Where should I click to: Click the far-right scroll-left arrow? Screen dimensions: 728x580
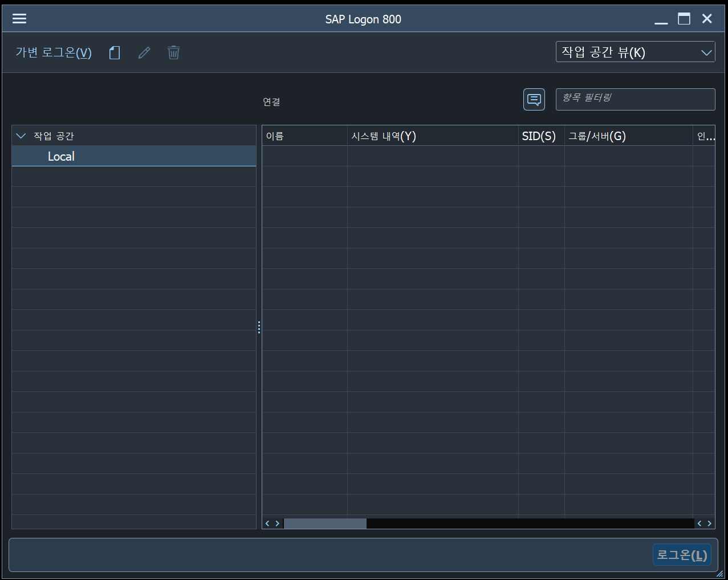(x=699, y=524)
